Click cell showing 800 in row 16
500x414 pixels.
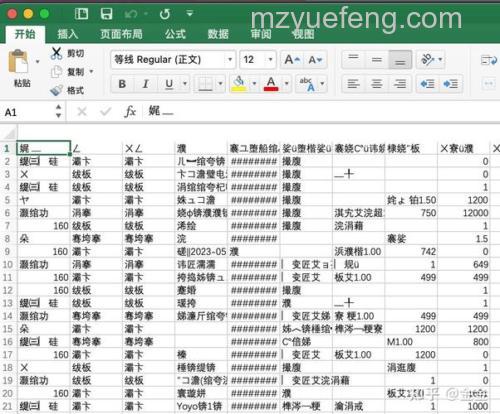(x=464, y=342)
